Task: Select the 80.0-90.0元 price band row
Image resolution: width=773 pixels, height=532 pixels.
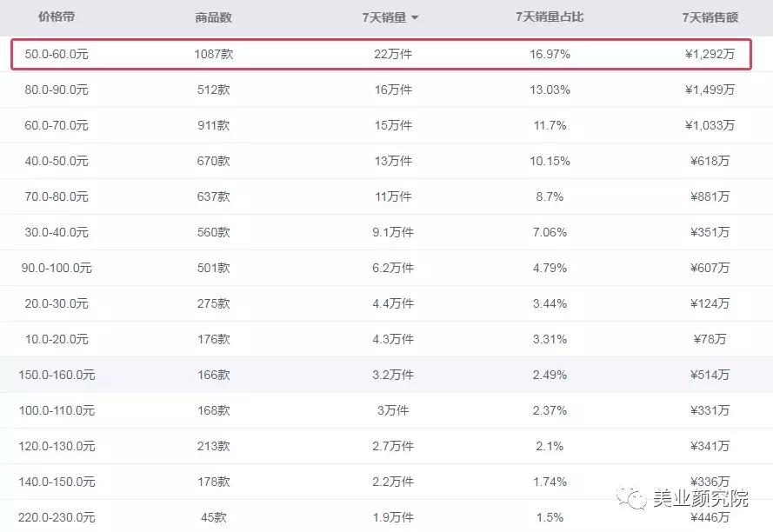Action: tap(57, 90)
